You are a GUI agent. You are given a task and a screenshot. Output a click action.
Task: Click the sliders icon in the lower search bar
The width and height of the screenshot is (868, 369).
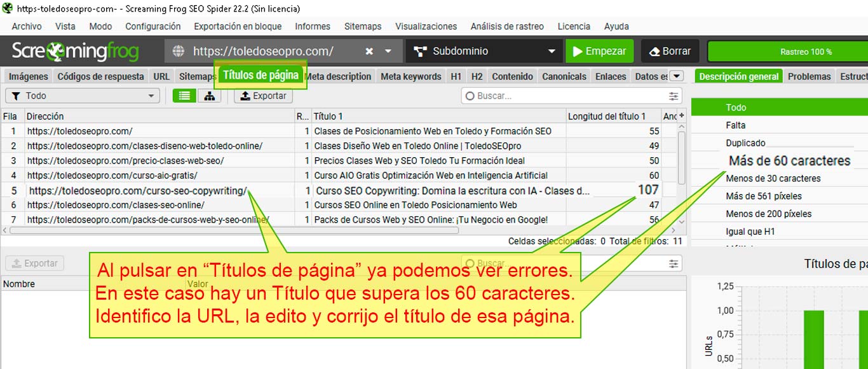672,263
